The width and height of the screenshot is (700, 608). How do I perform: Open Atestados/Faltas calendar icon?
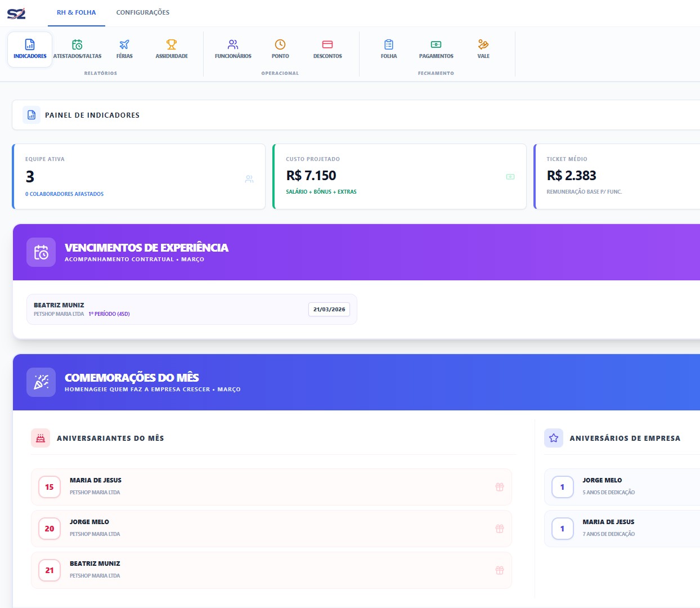click(x=77, y=44)
